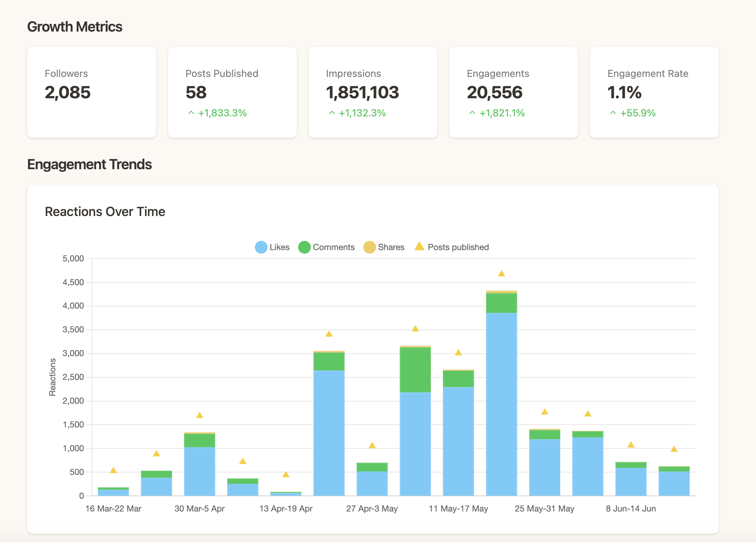Click the 8 Jun-14 Jun axis label
Screen dimensions: 756x542
631,509
